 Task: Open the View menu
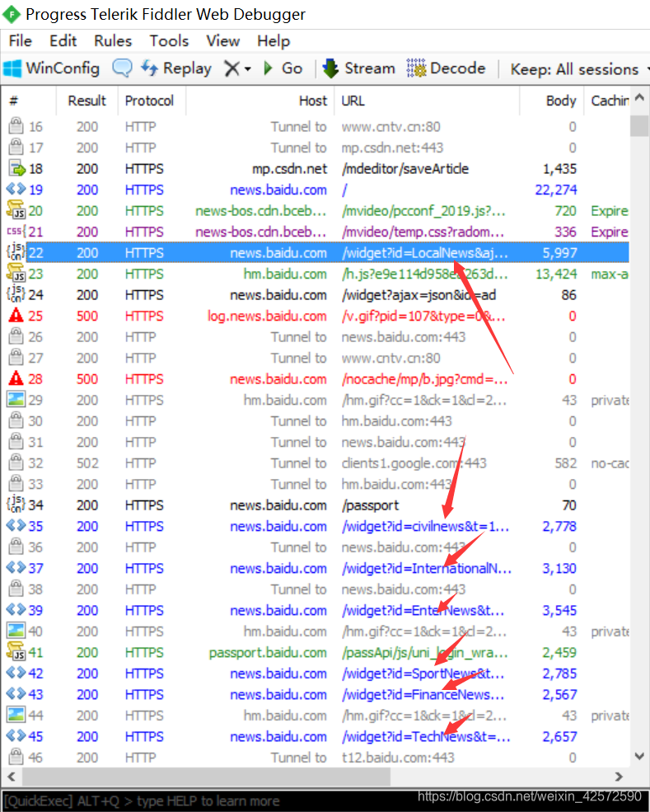tap(223, 41)
